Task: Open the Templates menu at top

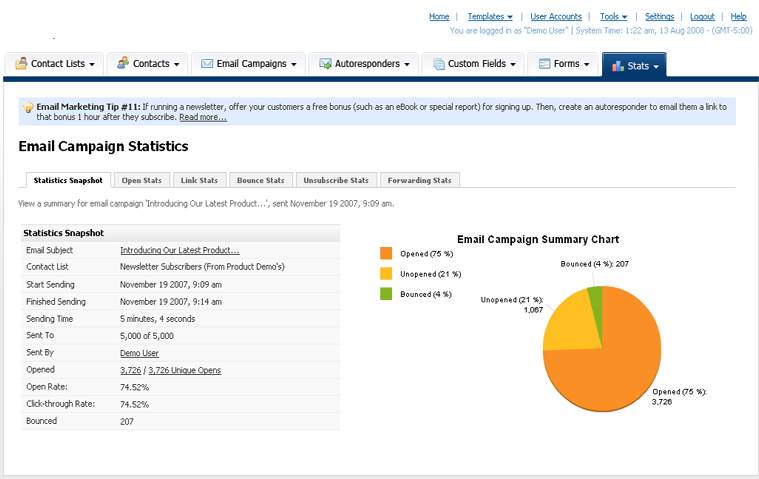Action: (490, 16)
